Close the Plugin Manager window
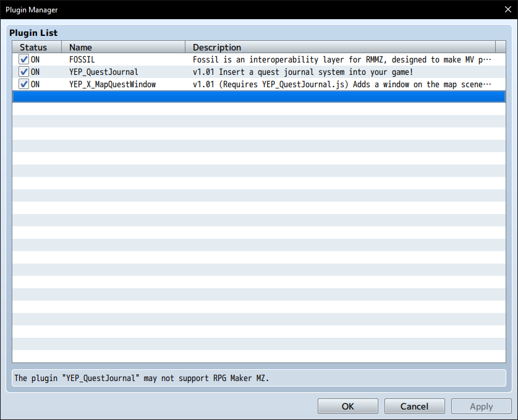This screenshot has height=420, width=518. pos(508,9)
